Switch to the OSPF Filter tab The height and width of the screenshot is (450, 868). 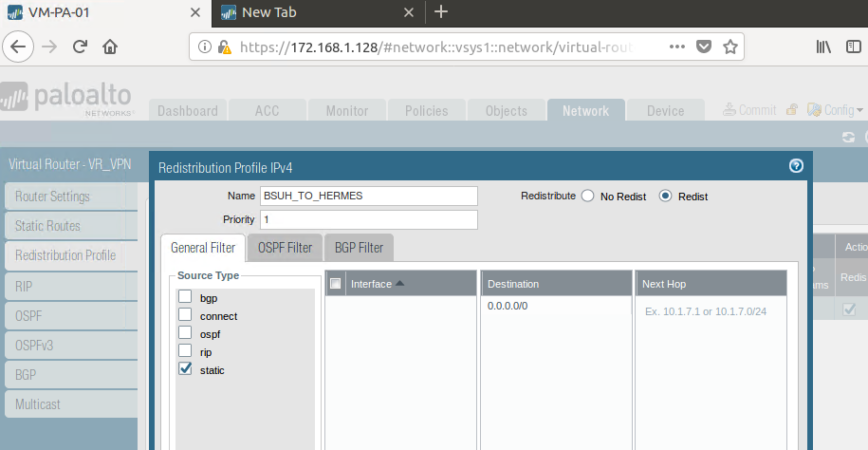[285, 248]
